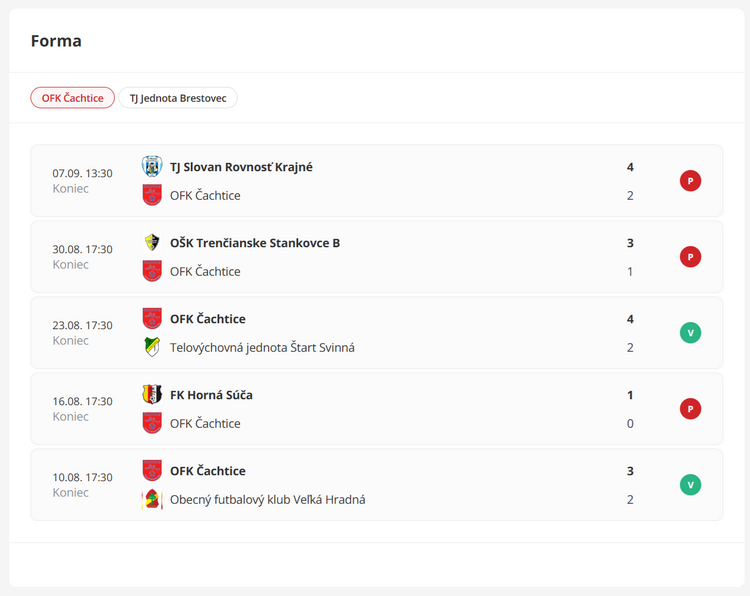
Task: Open OŠK Trenčianske Stankovce B team link
Action: tap(255, 243)
